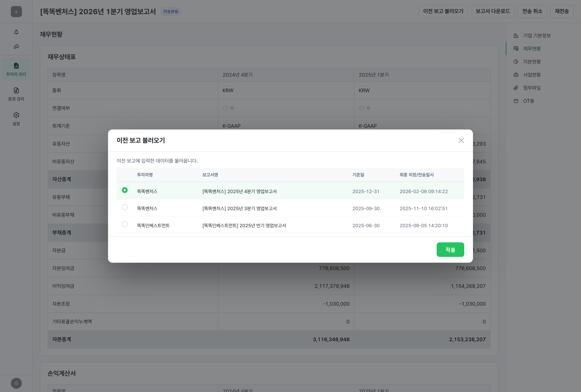
Task: Select the 2025년 3분기 영업보고서 radio button
Action: coord(125,207)
